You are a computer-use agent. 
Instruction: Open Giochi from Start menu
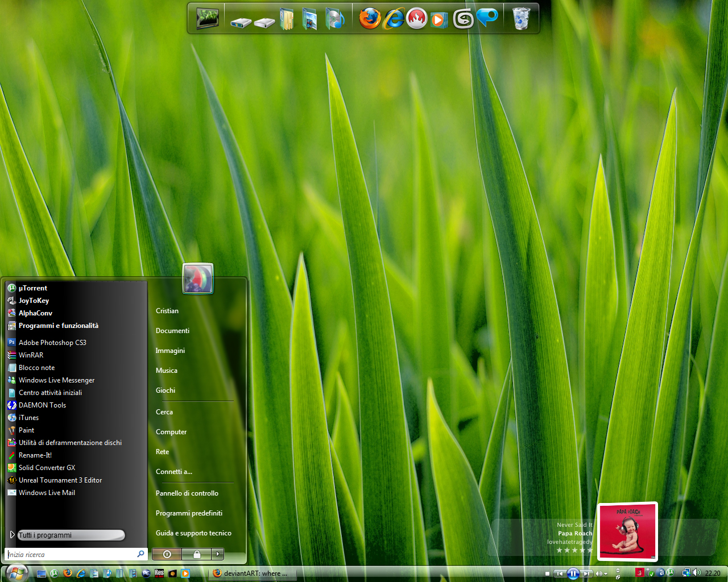[166, 390]
